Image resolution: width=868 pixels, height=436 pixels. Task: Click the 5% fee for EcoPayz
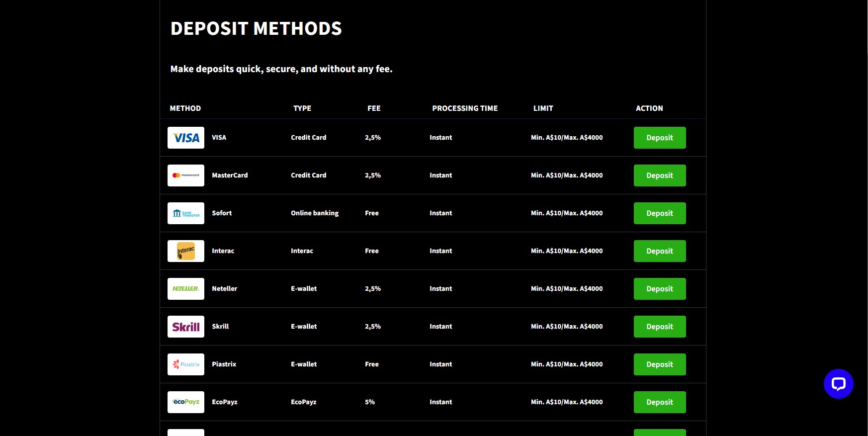tap(370, 402)
